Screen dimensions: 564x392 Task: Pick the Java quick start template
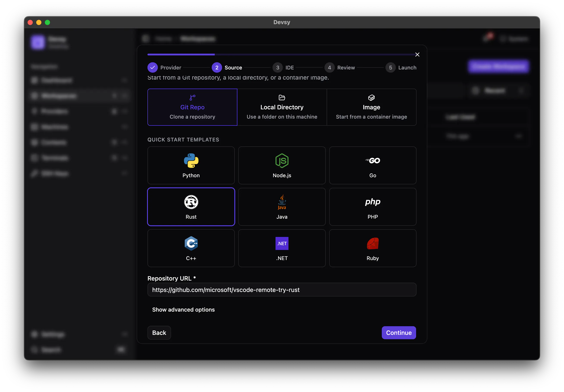click(282, 207)
